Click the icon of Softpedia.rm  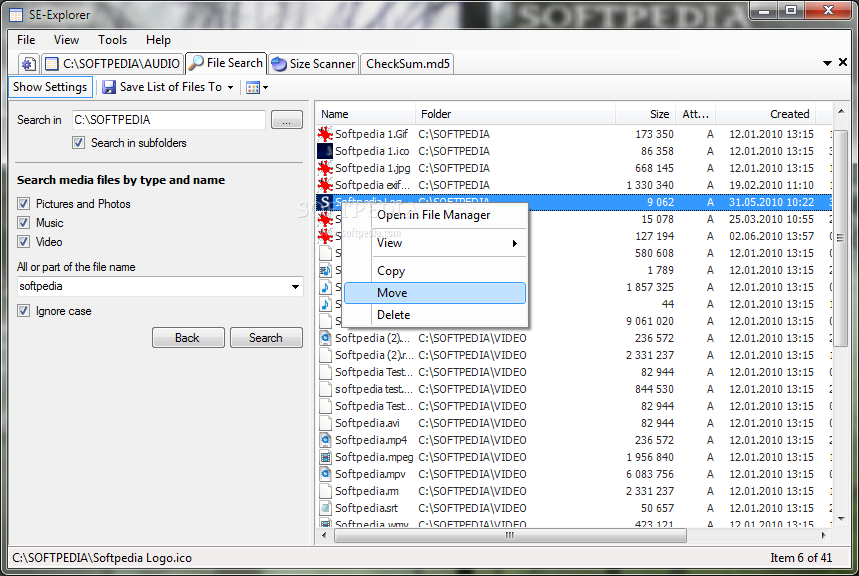[x=325, y=491]
